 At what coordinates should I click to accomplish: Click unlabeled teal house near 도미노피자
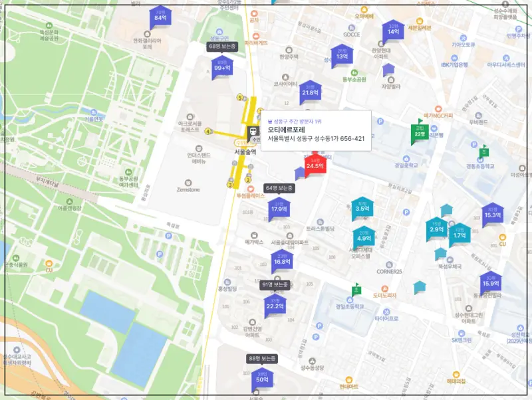pyautogui.click(x=420, y=287)
